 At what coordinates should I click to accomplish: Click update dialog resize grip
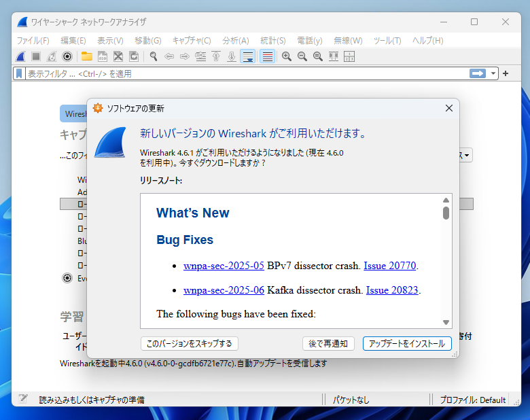point(455,354)
